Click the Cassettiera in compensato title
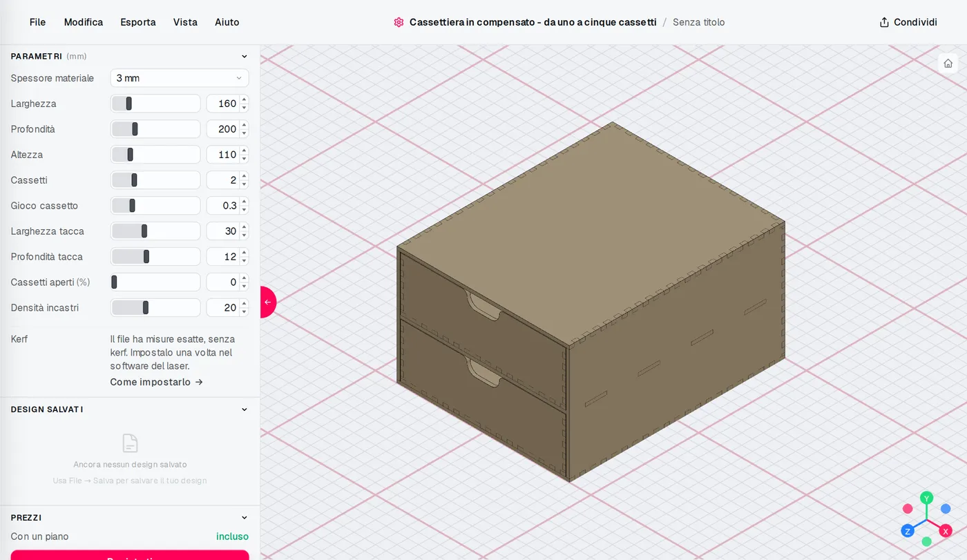The width and height of the screenshot is (967, 560). pyautogui.click(x=533, y=22)
